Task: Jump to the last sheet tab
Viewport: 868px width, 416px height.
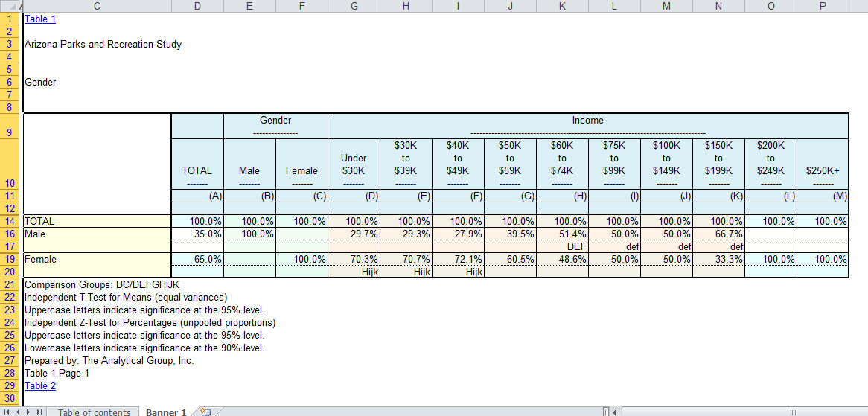Action: (39, 412)
